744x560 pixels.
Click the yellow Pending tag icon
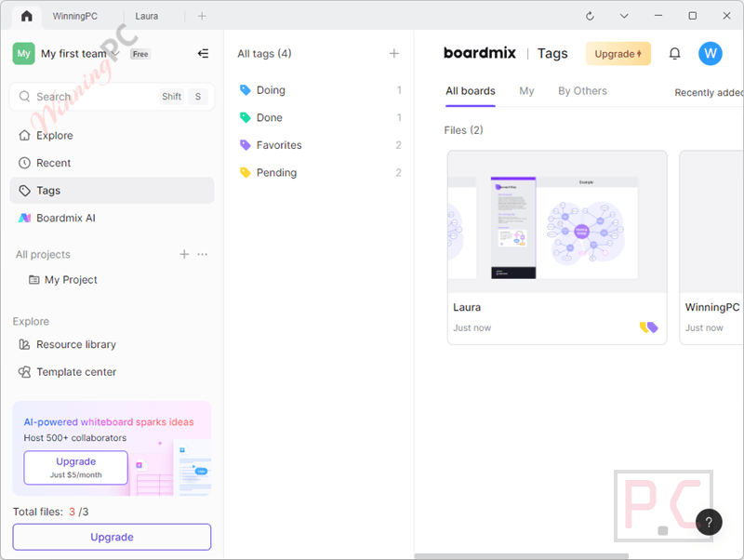click(x=246, y=173)
